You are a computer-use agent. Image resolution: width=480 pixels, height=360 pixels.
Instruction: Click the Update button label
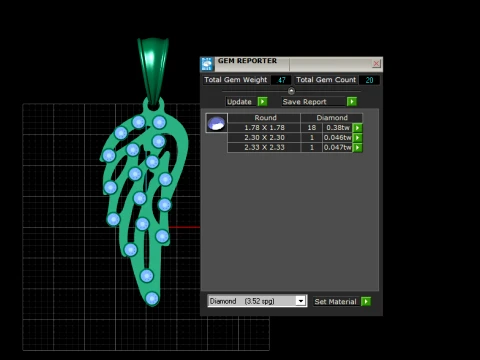pyautogui.click(x=239, y=102)
